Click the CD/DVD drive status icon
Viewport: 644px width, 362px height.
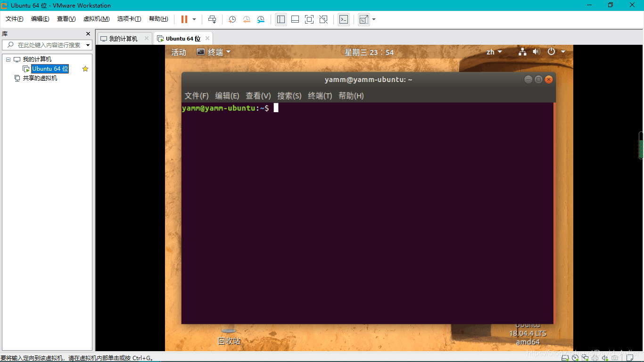[x=575, y=358]
